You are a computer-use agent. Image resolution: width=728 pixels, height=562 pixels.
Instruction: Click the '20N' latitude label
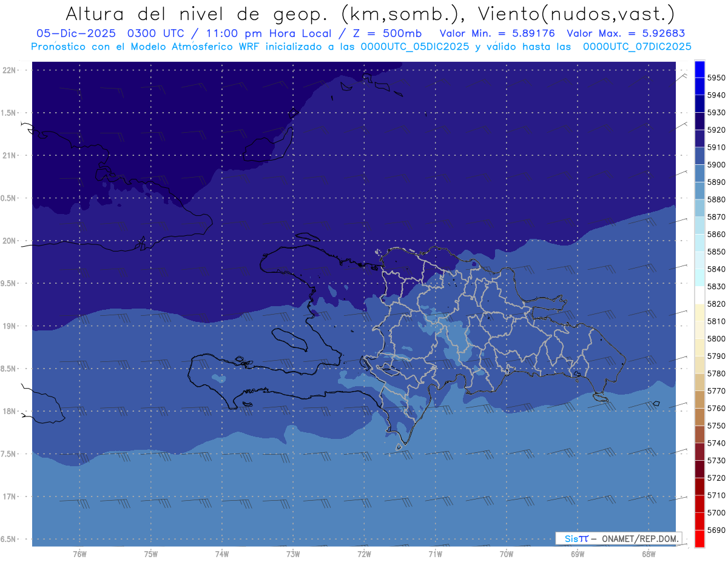(x=9, y=241)
